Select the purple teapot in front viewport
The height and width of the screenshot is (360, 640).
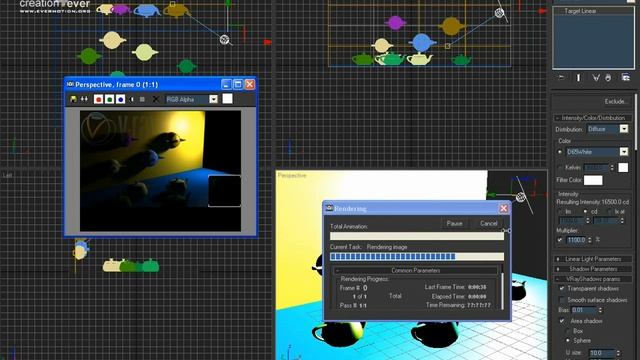click(x=395, y=22)
